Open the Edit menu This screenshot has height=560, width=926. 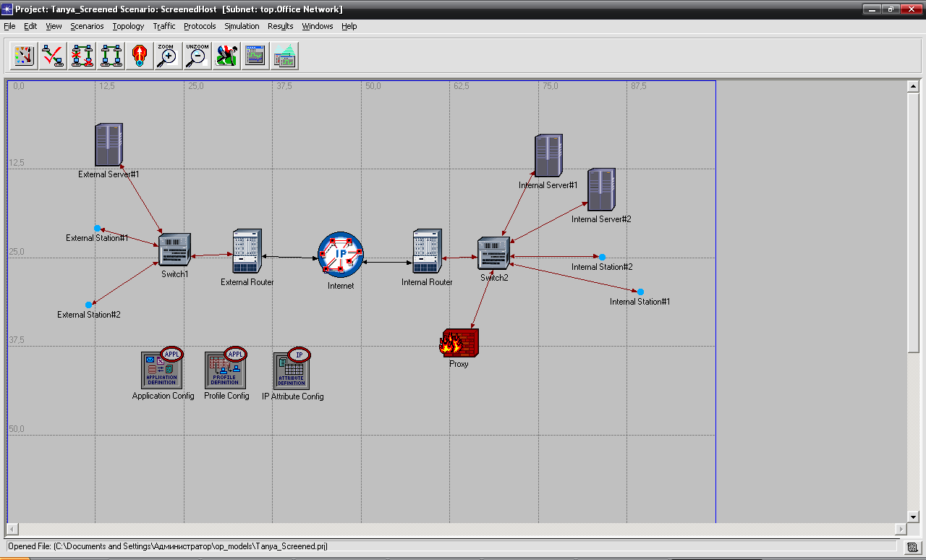[x=30, y=26]
